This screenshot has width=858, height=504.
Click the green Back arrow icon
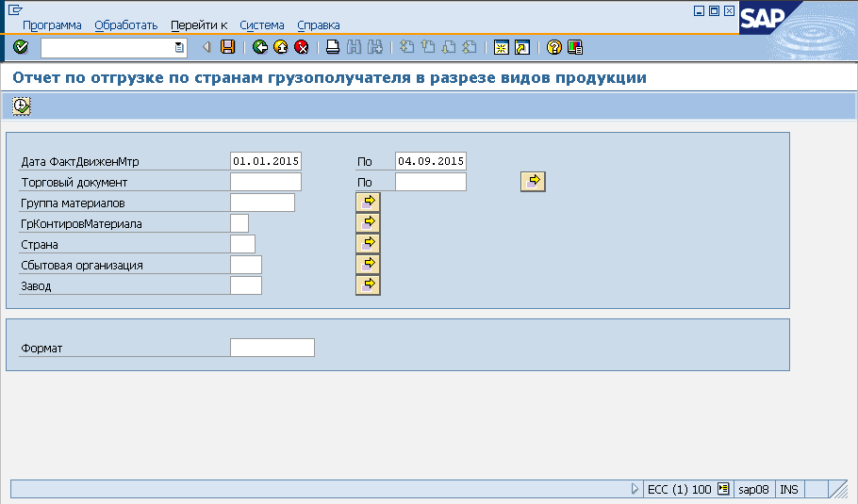point(260,47)
